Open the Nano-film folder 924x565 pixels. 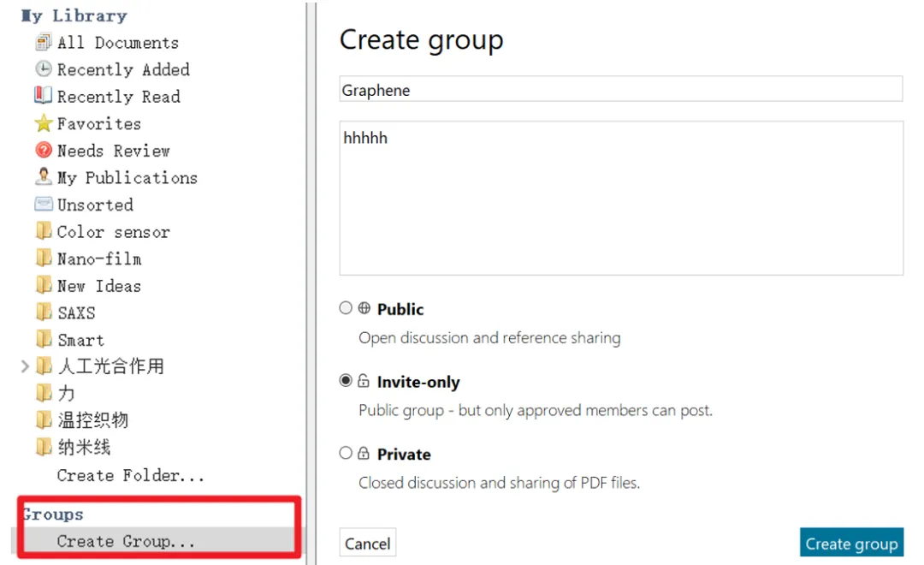click(98, 259)
